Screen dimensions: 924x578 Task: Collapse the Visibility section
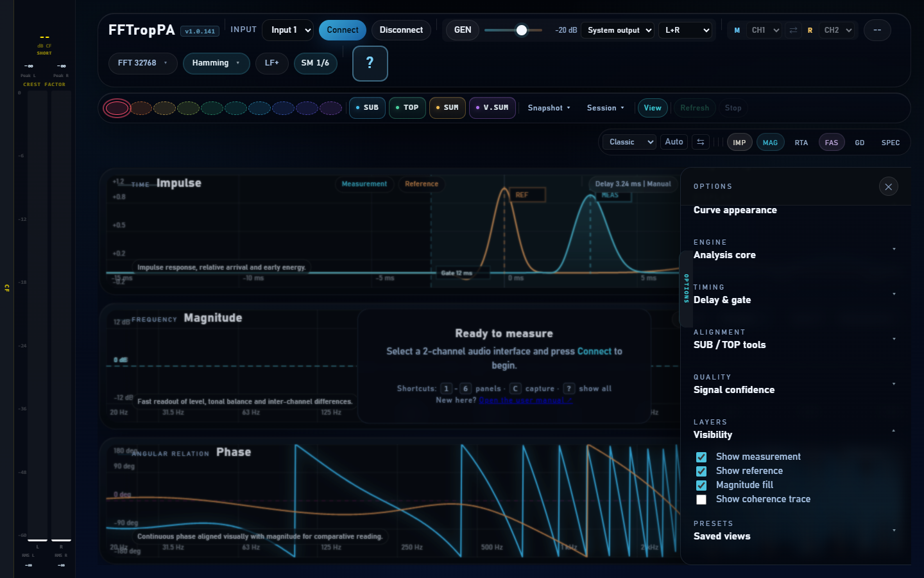794,429
